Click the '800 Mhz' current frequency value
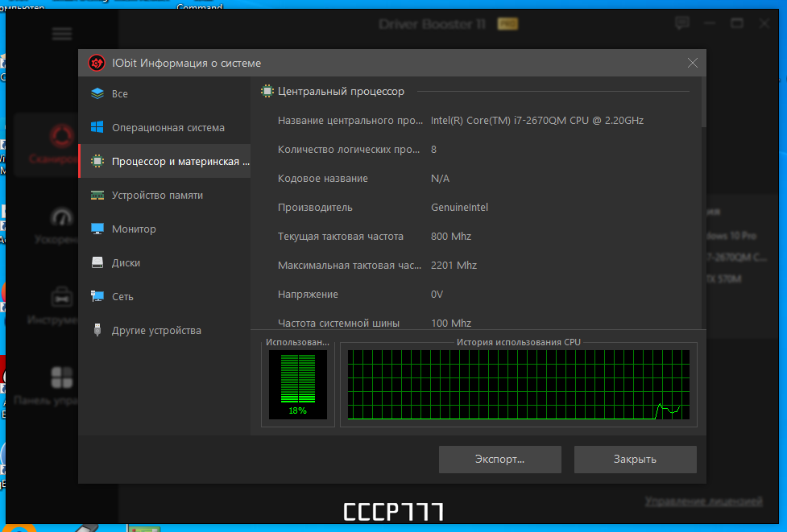Viewport: 787px width, 532px height. pyautogui.click(x=451, y=236)
